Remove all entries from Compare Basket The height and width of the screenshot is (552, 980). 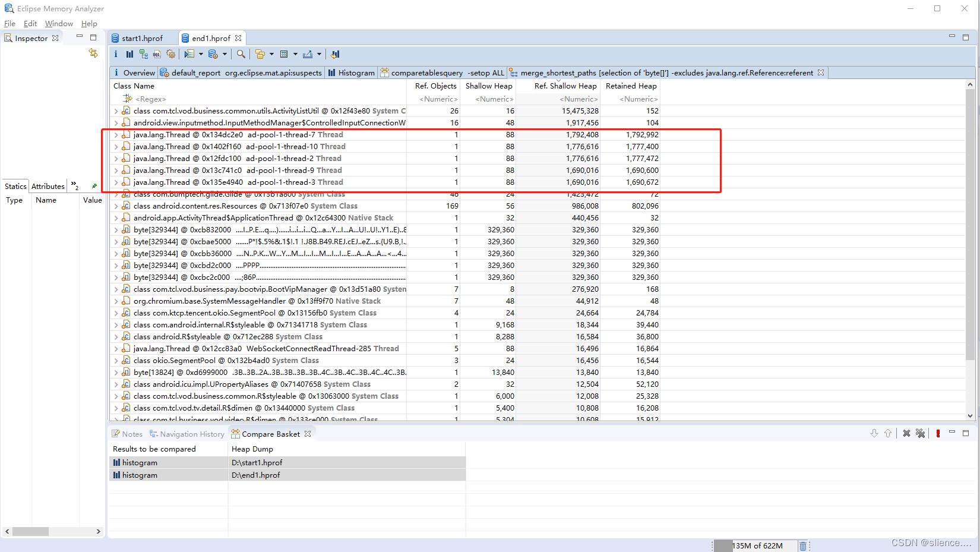pos(920,433)
